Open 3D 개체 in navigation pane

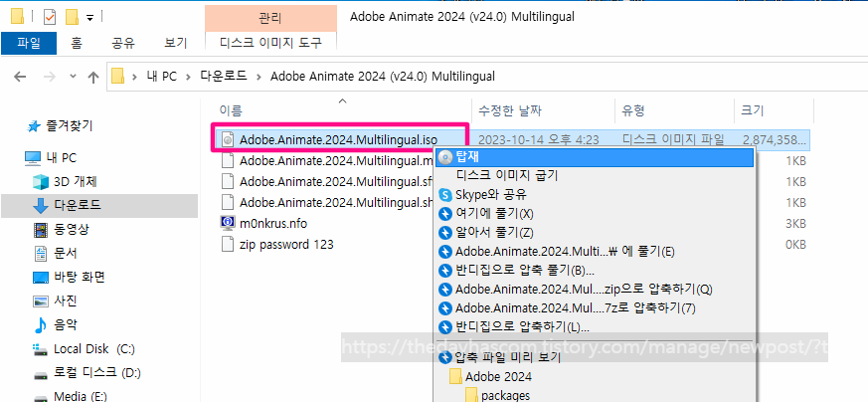(x=66, y=182)
